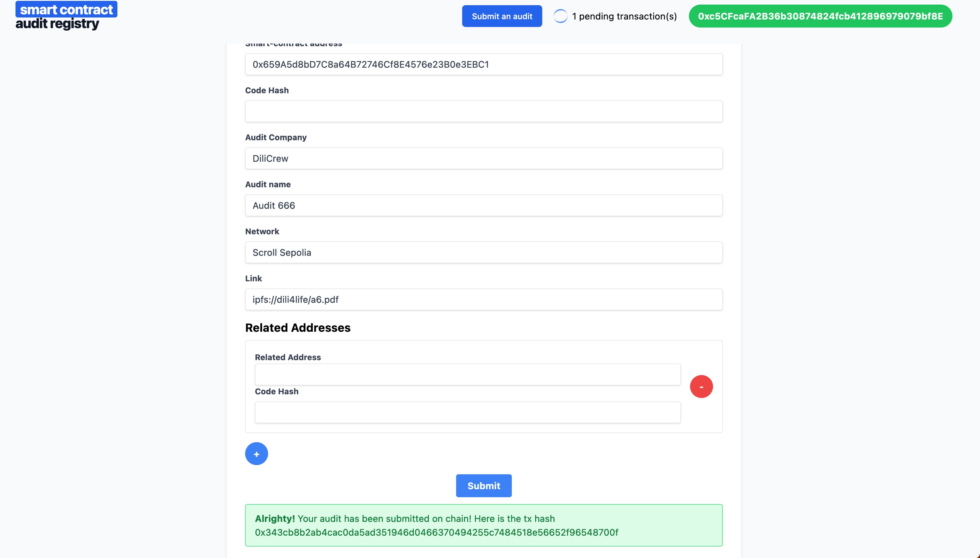
Task: Click the Code Hash input field
Action: 484,111
